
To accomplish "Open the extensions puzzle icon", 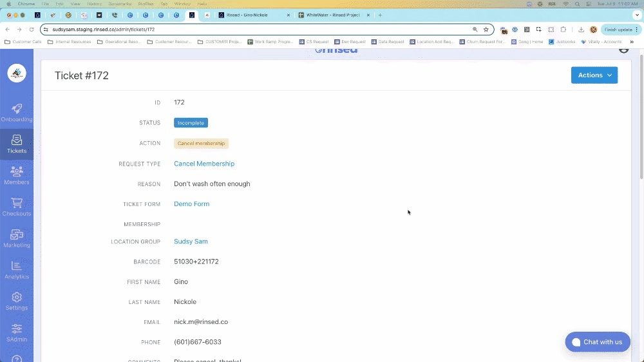I will point(563,30).
